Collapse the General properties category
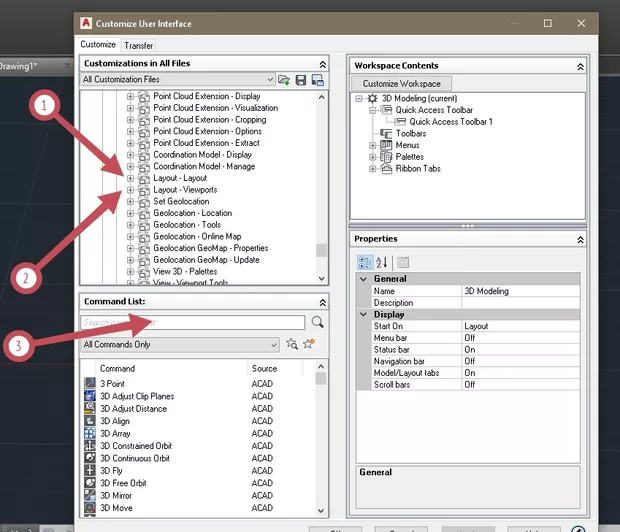The height and width of the screenshot is (532, 620). point(363,279)
